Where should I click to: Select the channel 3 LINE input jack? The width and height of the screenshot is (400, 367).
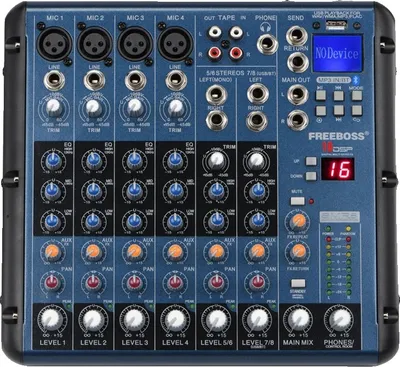click(x=135, y=80)
